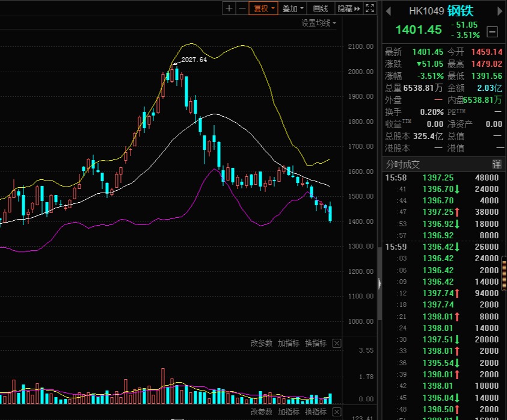Click the 最高 value 1479.02

pyautogui.click(x=487, y=64)
